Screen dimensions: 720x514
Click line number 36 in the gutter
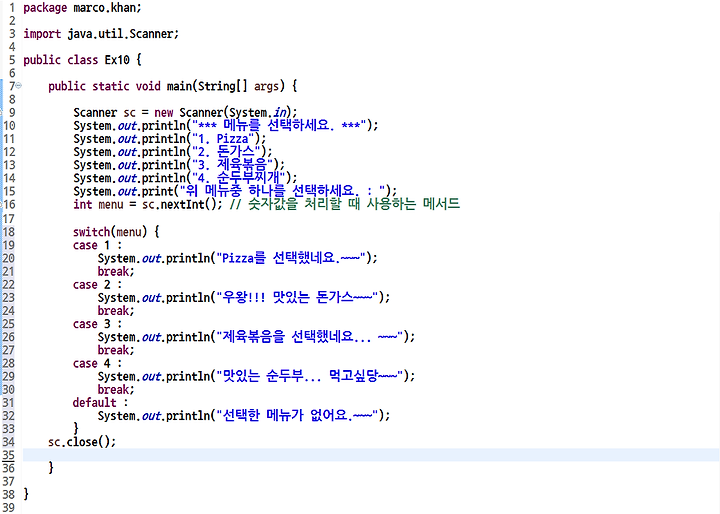(x=9, y=468)
